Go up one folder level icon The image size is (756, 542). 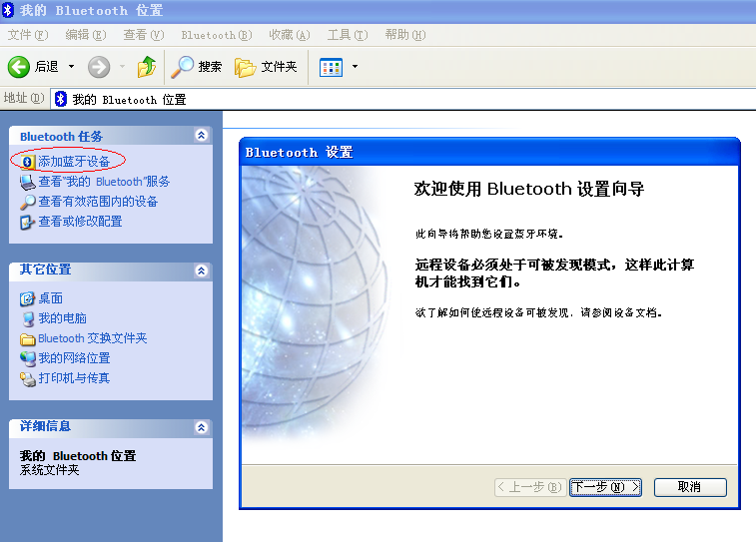coord(147,67)
